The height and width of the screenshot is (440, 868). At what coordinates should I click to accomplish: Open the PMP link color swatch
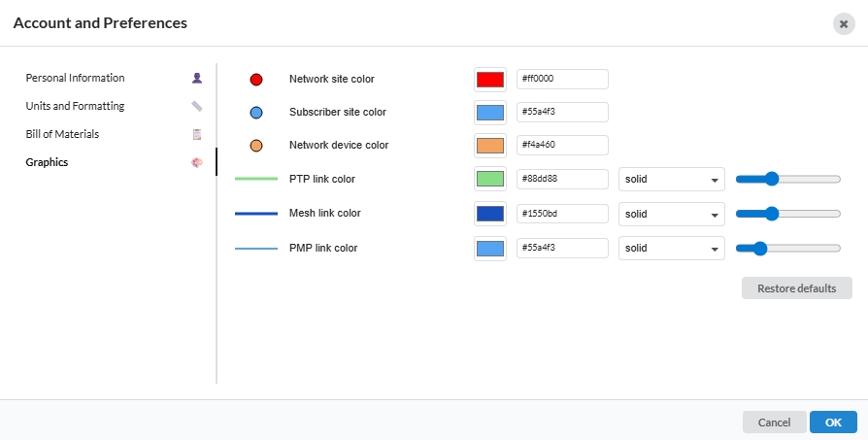[490, 249]
